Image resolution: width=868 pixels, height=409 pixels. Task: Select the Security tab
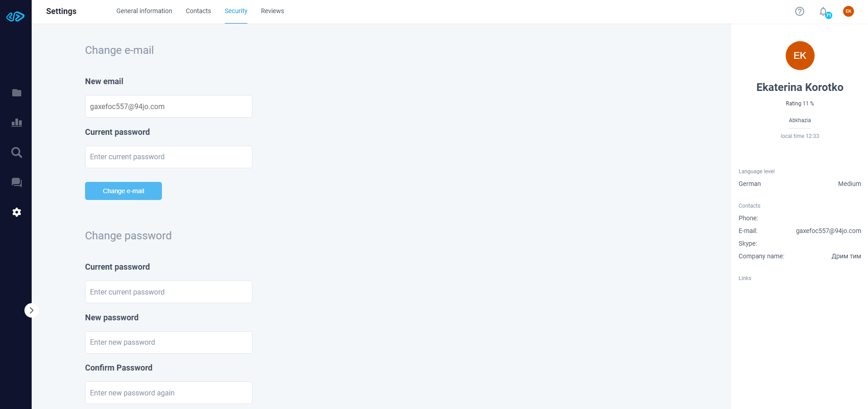click(236, 11)
